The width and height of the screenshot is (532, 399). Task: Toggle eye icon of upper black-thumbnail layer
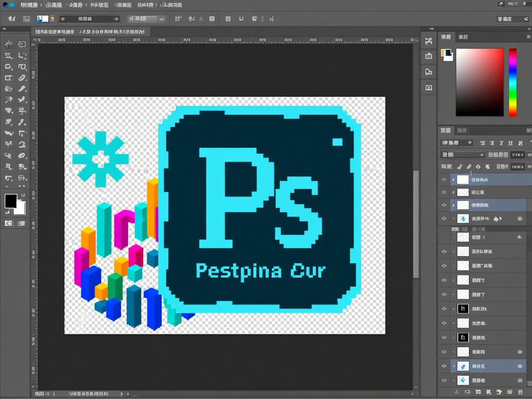coord(444,308)
